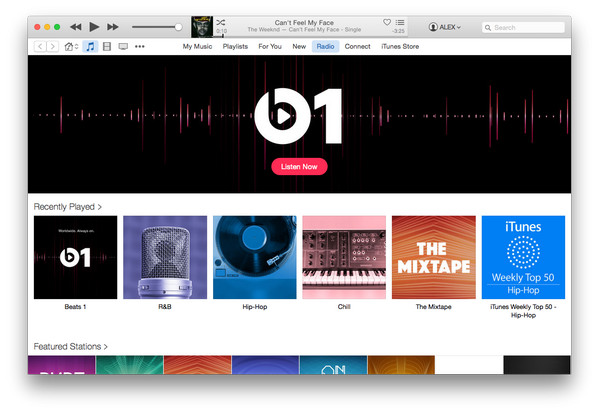
Task: Switch to the For You tab
Action: [x=270, y=47]
